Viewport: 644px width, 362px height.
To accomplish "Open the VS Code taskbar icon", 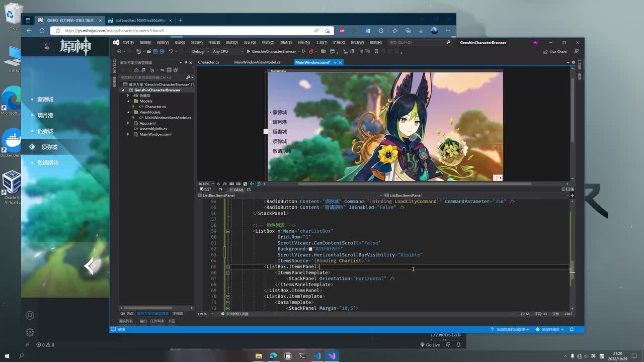I will tap(317, 356).
